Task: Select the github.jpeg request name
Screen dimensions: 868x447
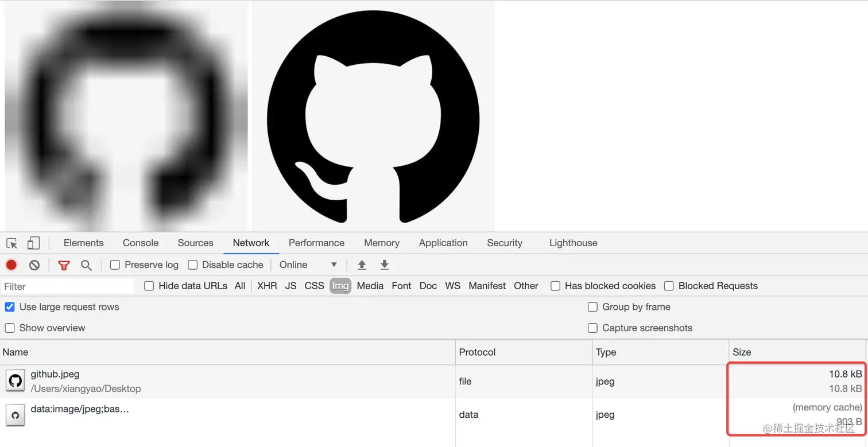Action: (x=55, y=374)
